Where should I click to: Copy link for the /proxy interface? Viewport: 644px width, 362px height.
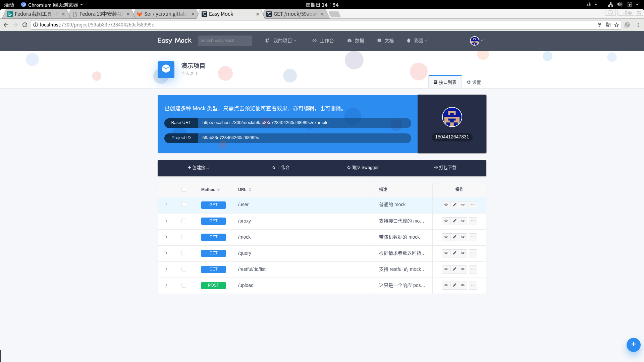point(463,221)
